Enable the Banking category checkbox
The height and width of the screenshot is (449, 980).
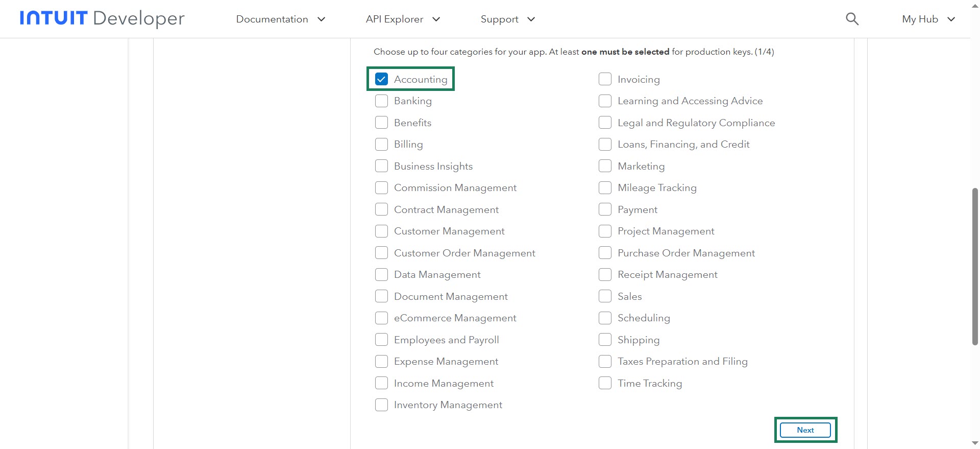[x=381, y=101]
